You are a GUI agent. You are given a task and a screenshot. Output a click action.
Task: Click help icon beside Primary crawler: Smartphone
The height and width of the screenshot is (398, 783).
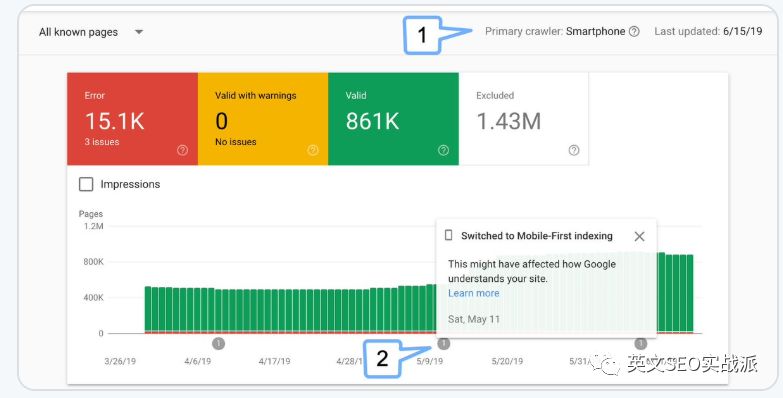pos(634,31)
